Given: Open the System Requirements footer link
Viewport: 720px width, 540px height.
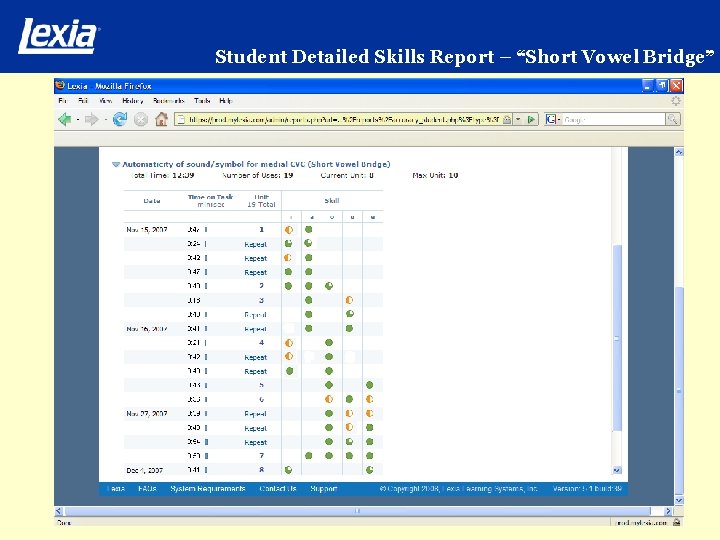Looking at the screenshot, I should (208, 489).
